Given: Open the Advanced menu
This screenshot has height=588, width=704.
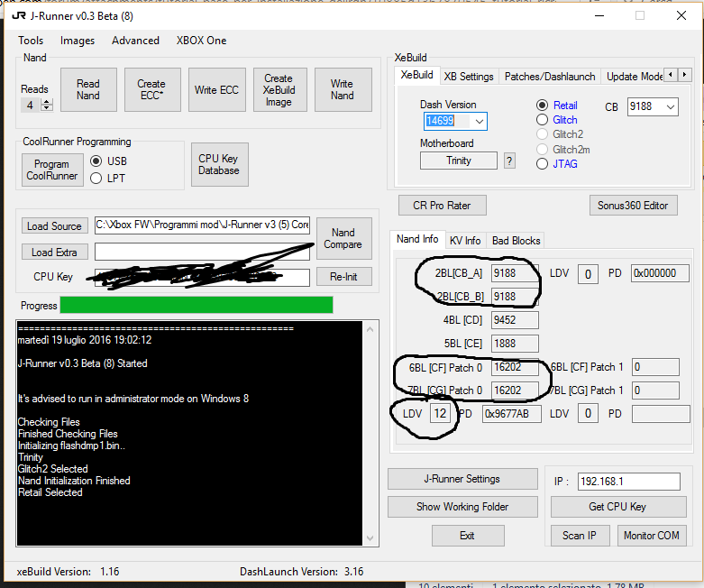Looking at the screenshot, I should coord(135,41).
